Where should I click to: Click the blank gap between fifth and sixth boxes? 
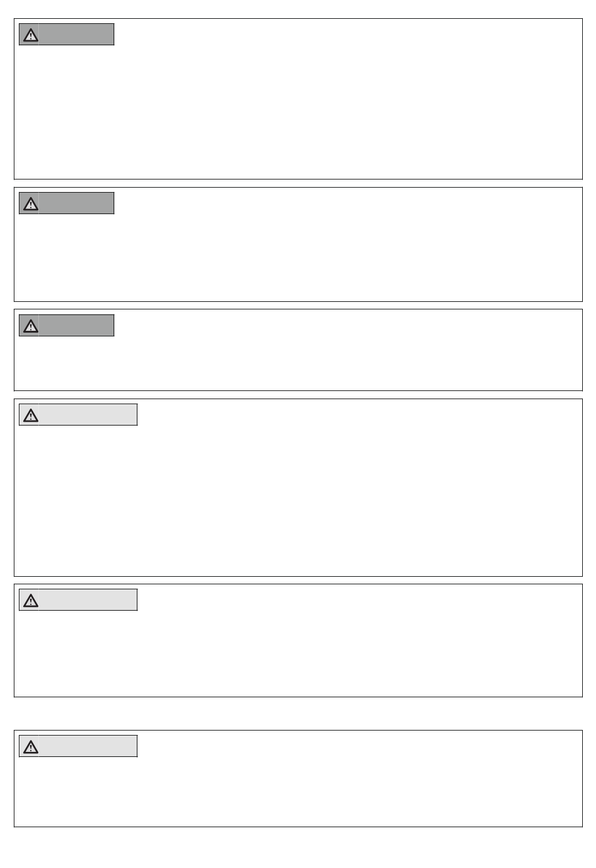tap(298, 714)
